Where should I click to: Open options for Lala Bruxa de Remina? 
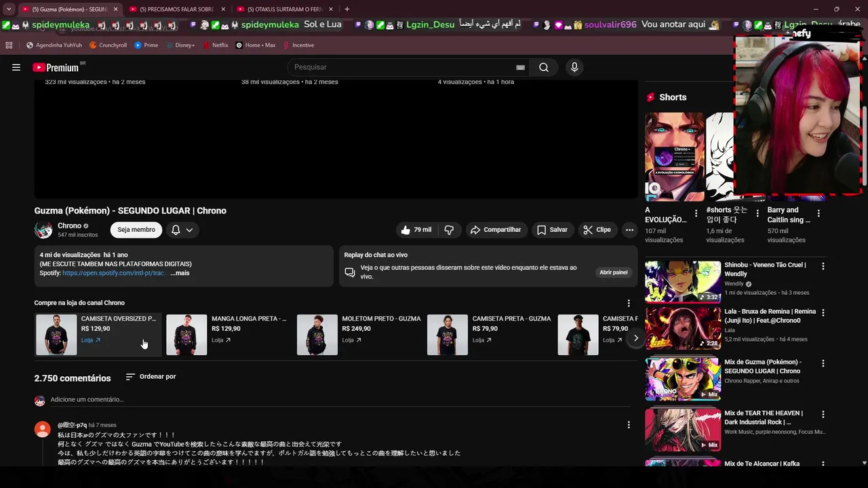pos(823,313)
